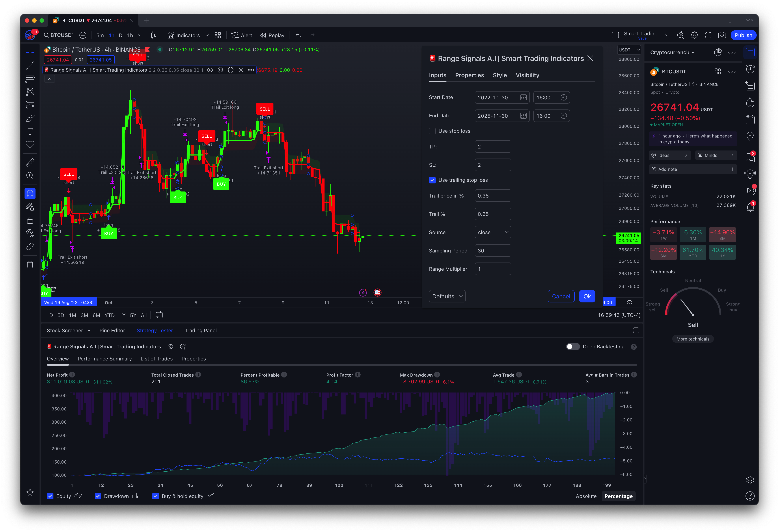Switch to the Style tab
The width and height of the screenshot is (779, 532).
(500, 75)
